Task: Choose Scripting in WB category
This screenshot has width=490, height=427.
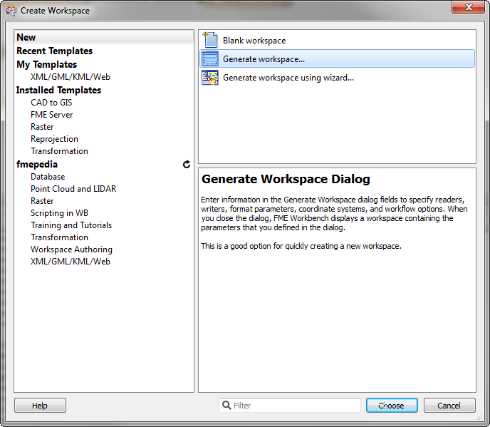Action: click(59, 213)
